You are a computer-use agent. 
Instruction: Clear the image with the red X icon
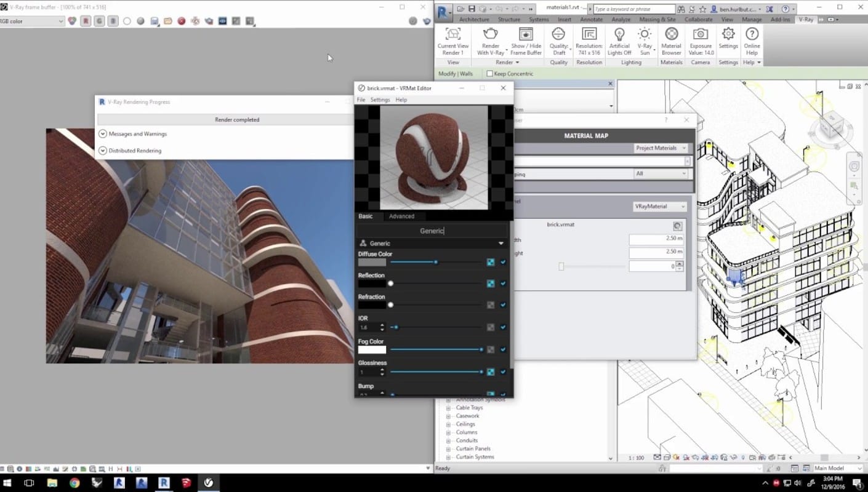pos(182,21)
